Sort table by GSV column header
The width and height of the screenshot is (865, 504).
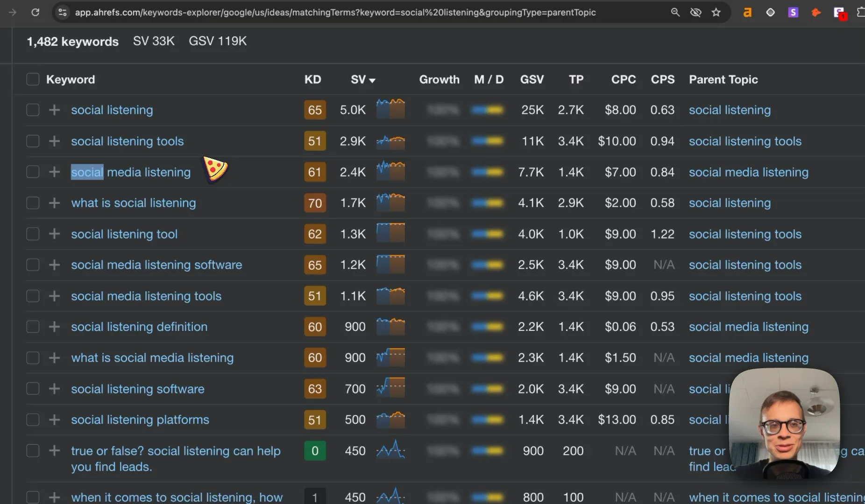pos(532,80)
